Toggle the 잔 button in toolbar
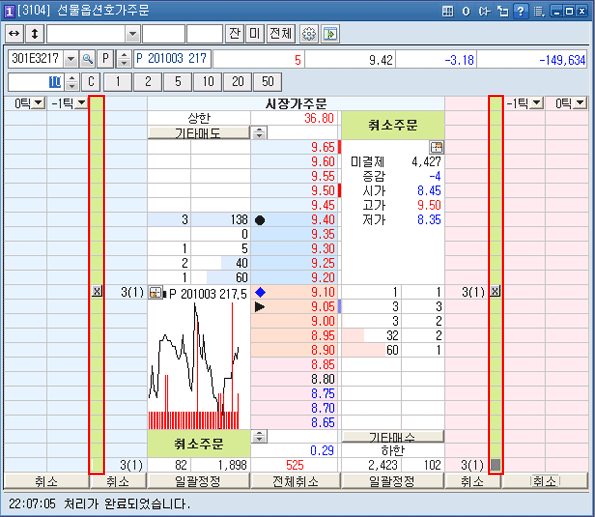595x517 pixels. pyautogui.click(x=235, y=34)
